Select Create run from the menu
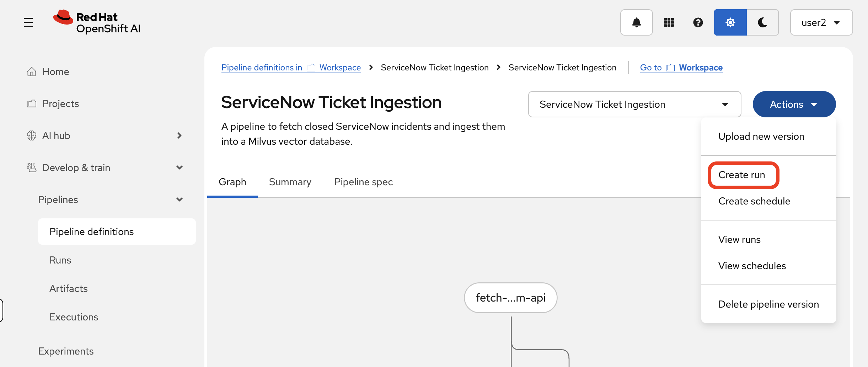The width and height of the screenshot is (868, 367). click(x=743, y=175)
